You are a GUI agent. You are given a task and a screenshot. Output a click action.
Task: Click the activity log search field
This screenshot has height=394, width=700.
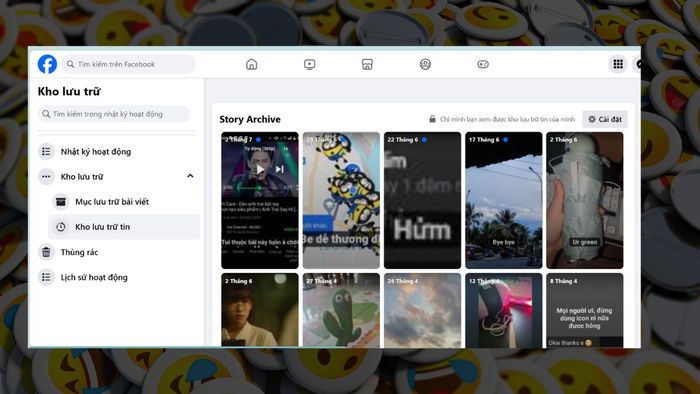114,114
